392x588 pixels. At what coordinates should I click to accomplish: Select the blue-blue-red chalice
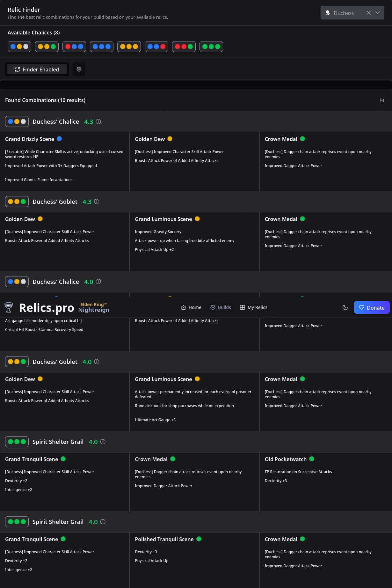tap(156, 47)
